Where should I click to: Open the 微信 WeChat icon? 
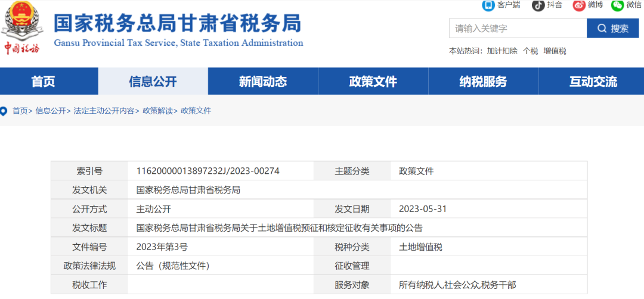click(617, 5)
